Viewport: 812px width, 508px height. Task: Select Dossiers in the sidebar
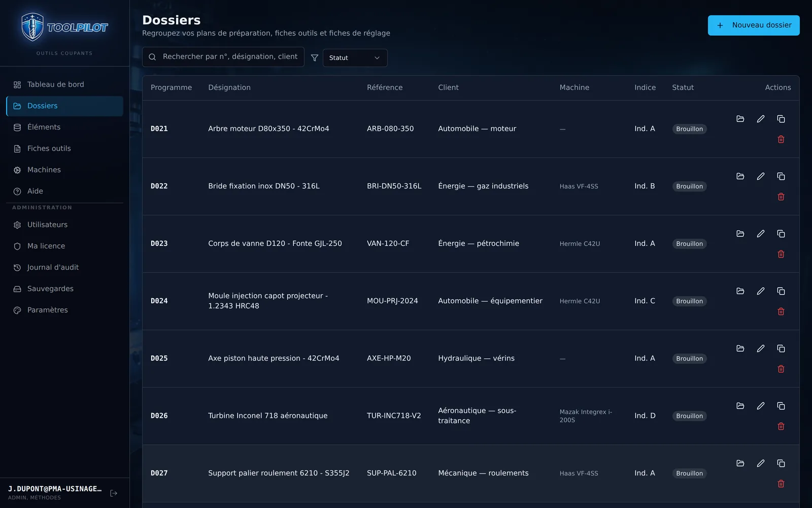[64, 106]
